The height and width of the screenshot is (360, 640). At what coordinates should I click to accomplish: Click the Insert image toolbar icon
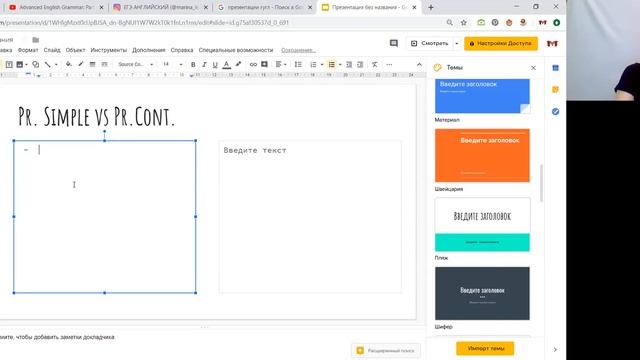(20, 64)
